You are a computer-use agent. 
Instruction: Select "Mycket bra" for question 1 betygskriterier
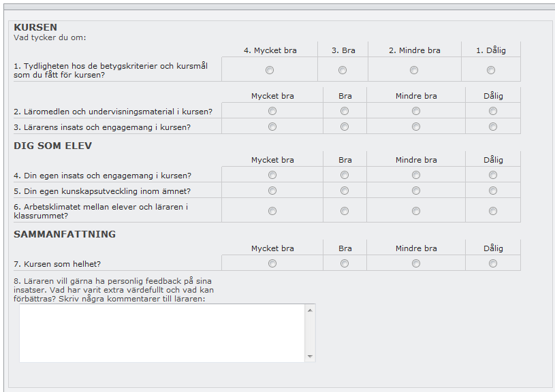click(270, 70)
